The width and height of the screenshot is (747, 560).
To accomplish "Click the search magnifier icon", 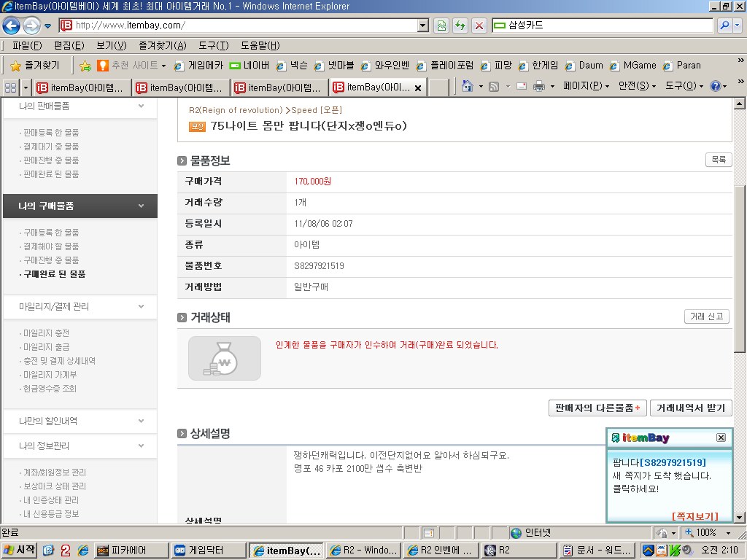I will [x=724, y=26].
